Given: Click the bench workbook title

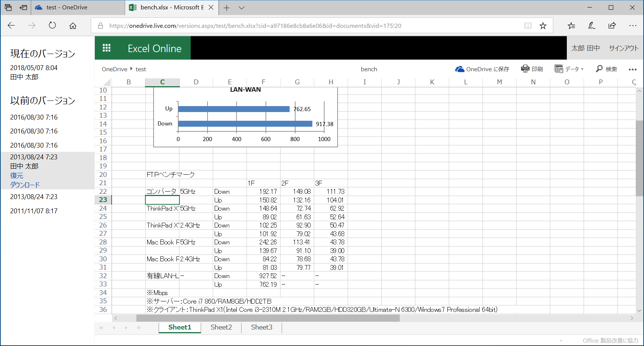Looking at the screenshot, I should click(369, 69).
